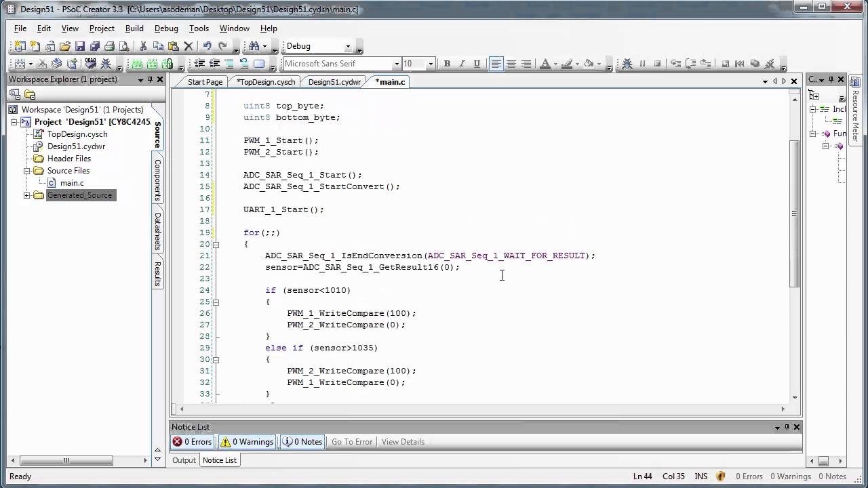868x488 pixels.
Task: Open the Datasheets side tab
Action: pyautogui.click(x=157, y=231)
